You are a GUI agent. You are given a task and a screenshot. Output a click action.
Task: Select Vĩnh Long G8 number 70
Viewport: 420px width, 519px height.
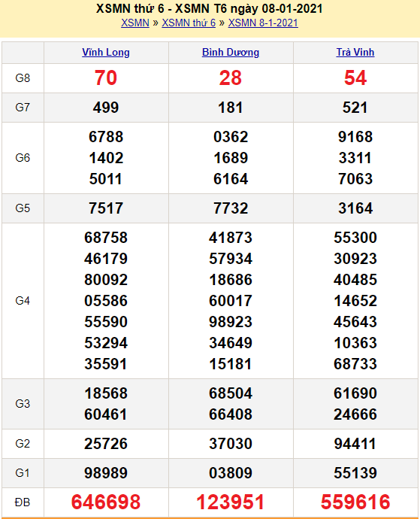point(106,78)
